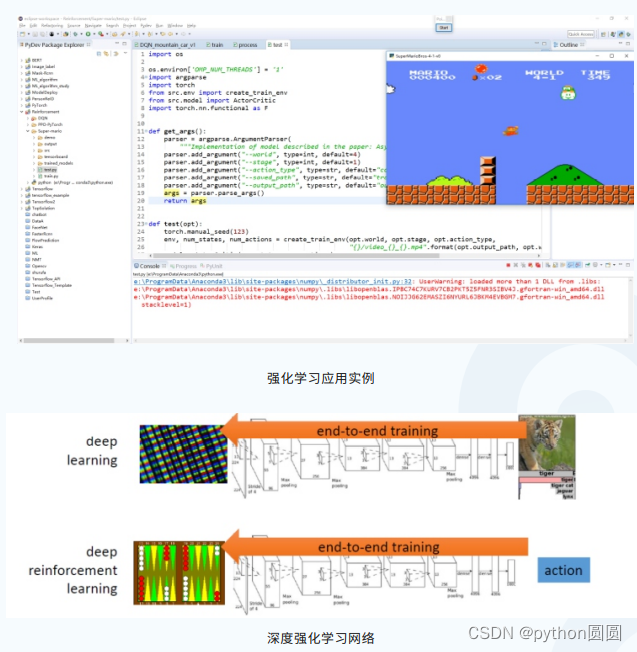Maximize the PyDev Package Explorer panel
The height and width of the screenshot is (652, 637).
click(x=124, y=43)
